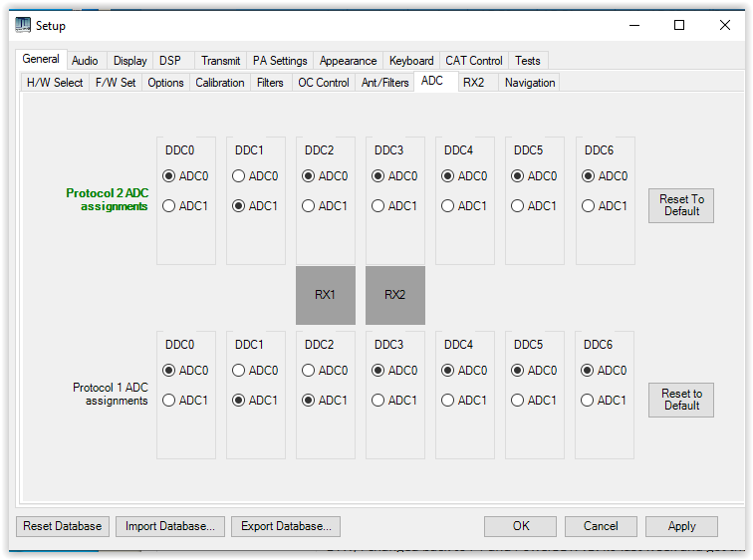Click Reset To Default for Protocol 2
This screenshot has width=753, height=560.
(681, 206)
